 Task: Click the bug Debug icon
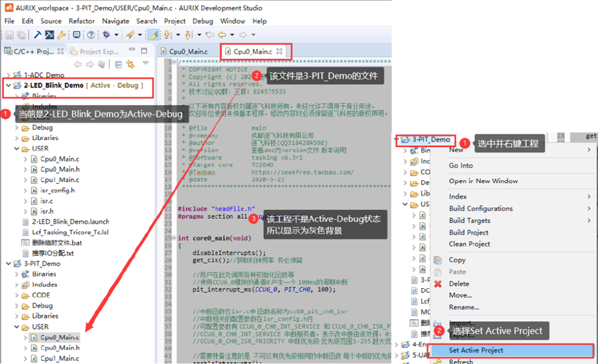(x=106, y=35)
